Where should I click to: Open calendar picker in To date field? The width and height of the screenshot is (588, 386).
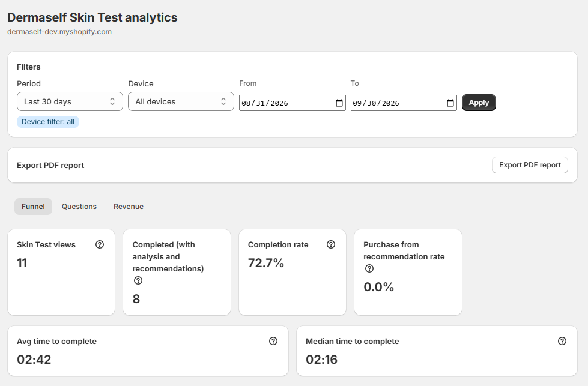(x=450, y=103)
